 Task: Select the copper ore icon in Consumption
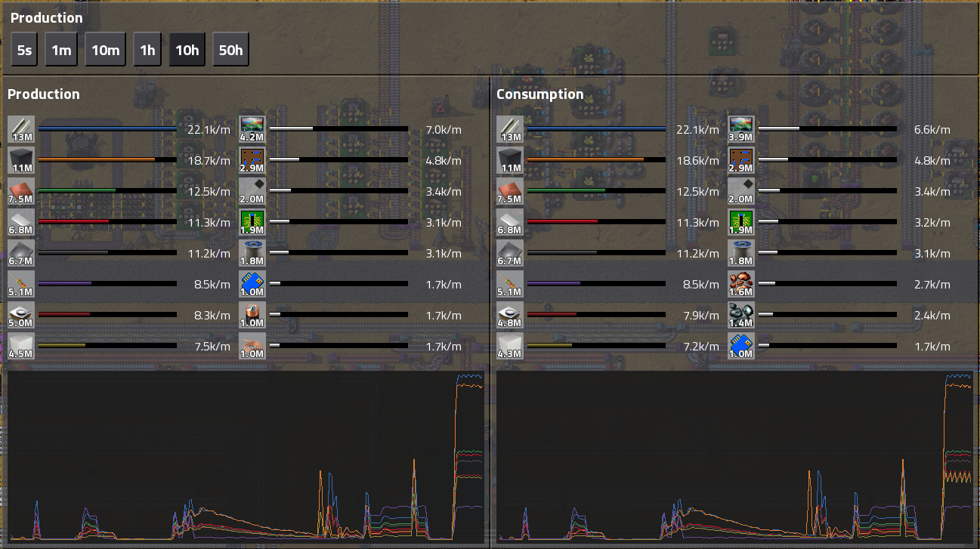coord(741,284)
